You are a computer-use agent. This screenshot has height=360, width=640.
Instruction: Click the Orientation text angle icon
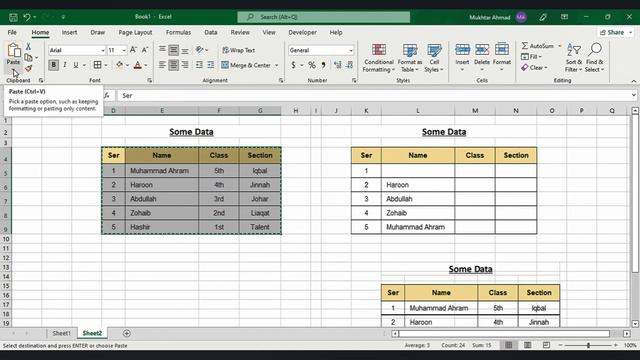[x=200, y=50]
